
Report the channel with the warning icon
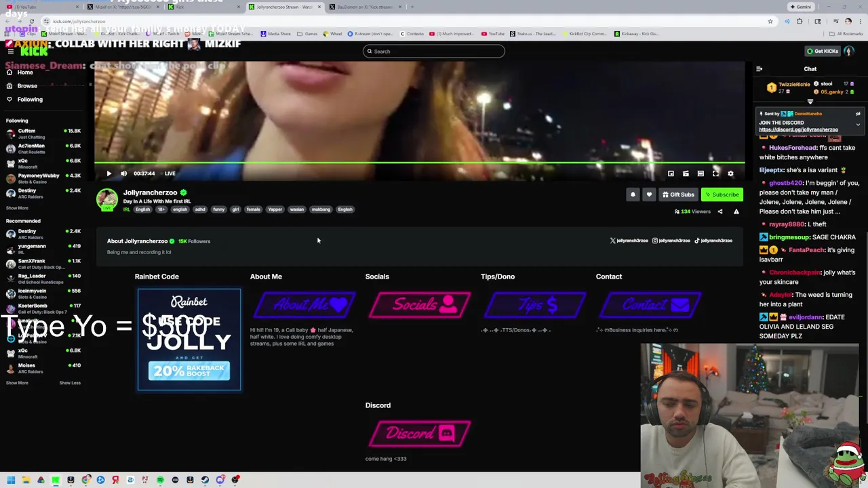coord(736,211)
